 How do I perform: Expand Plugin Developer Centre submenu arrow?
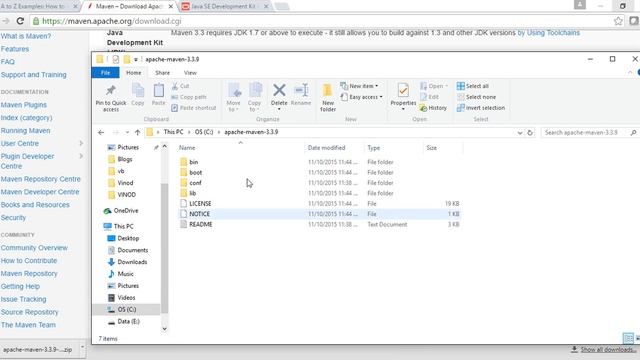pos(81,156)
